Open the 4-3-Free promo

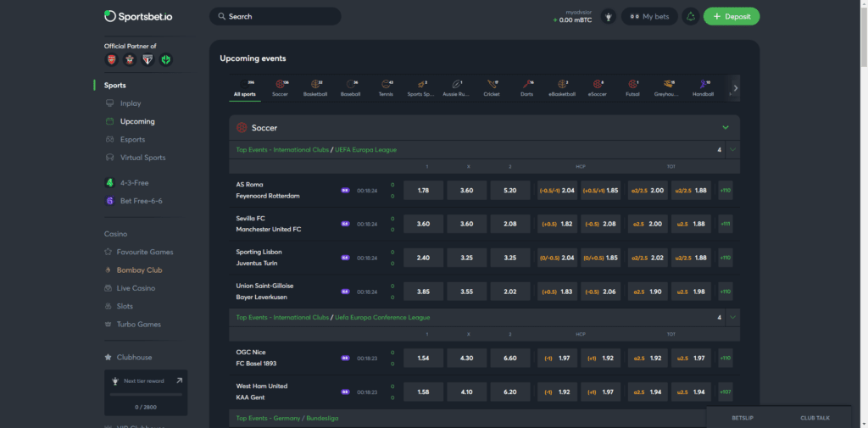pos(134,183)
